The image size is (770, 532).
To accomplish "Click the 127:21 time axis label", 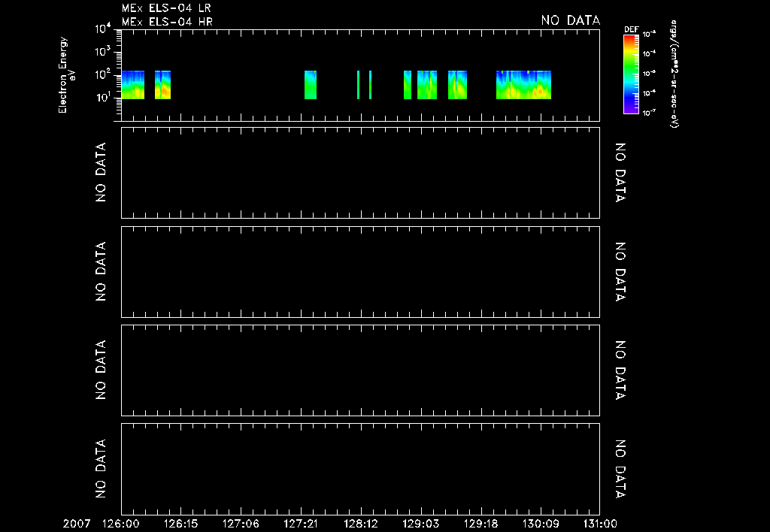I will [301, 524].
